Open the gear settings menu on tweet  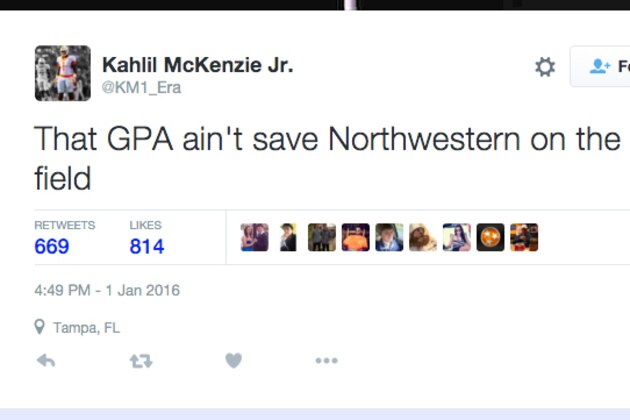pos(545,67)
